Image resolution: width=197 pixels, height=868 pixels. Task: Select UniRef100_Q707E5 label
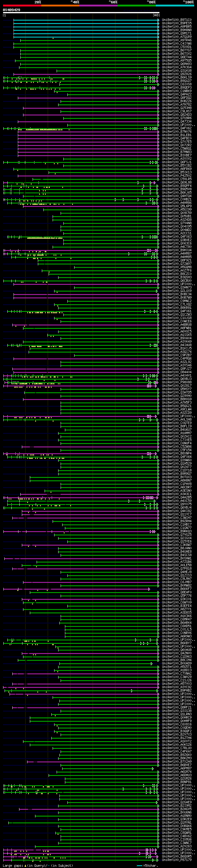point(177,142)
